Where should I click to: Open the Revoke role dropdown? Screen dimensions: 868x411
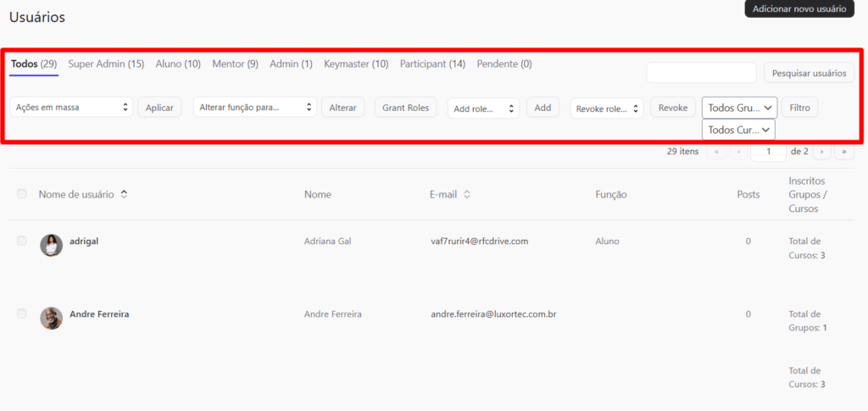606,108
